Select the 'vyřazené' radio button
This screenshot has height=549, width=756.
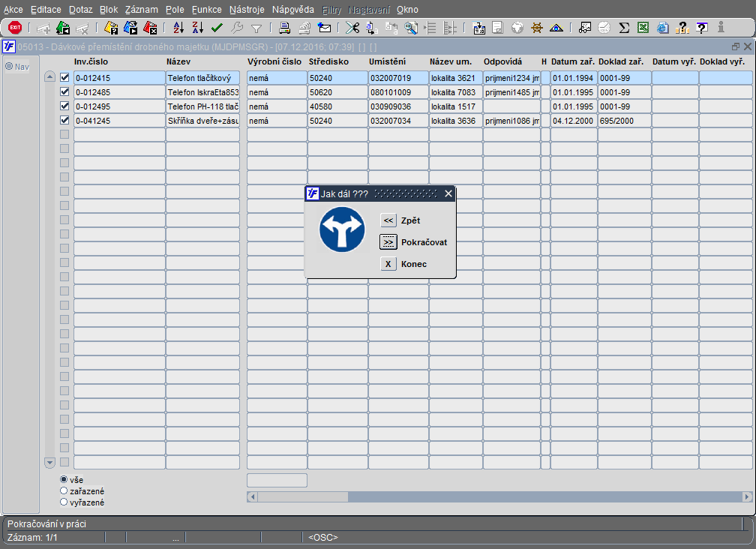pyautogui.click(x=64, y=502)
